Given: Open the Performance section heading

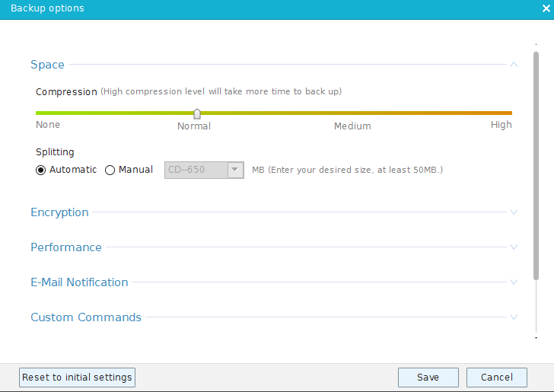Looking at the screenshot, I should 66,247.
